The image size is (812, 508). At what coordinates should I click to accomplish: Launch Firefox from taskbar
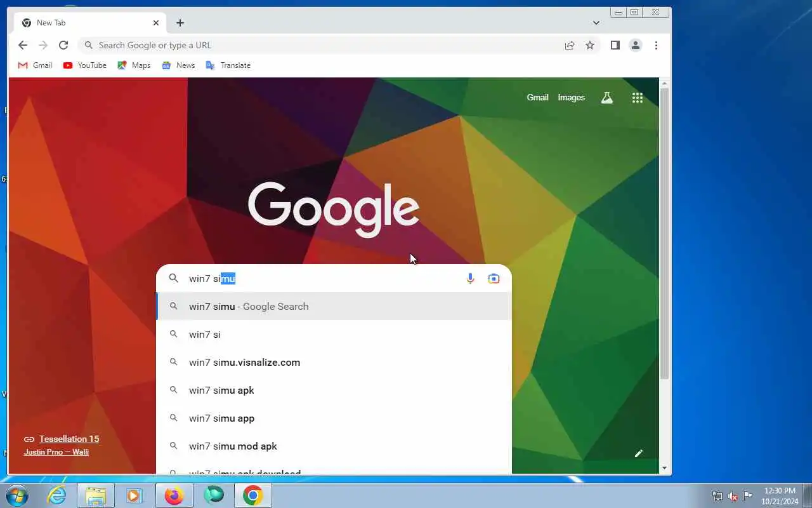(174, 495)
